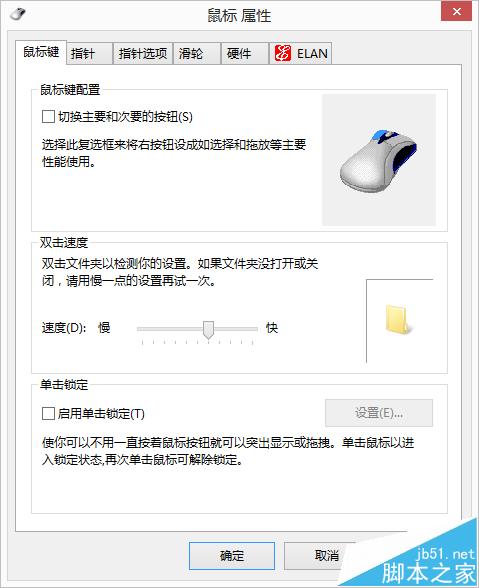Screen dimensions: 479x588
Task: Check the 启用单击锁定 checkbox
Action: coord(48,414)
